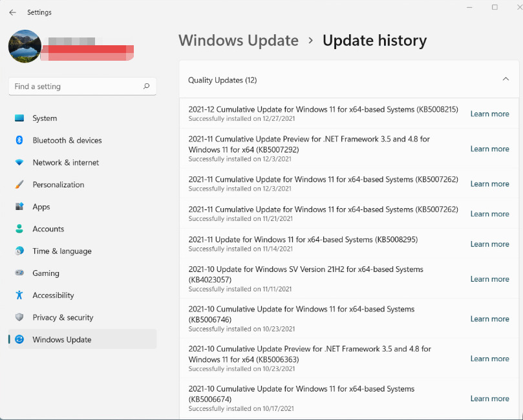Open the Gaming controller icon

click(20, 273)
